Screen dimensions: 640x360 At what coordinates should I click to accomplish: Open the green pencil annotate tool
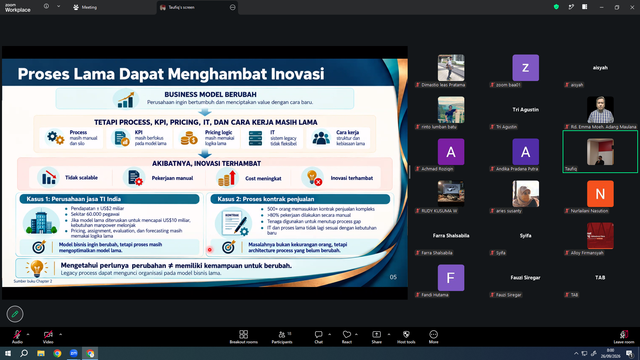[x=15, y=314]
